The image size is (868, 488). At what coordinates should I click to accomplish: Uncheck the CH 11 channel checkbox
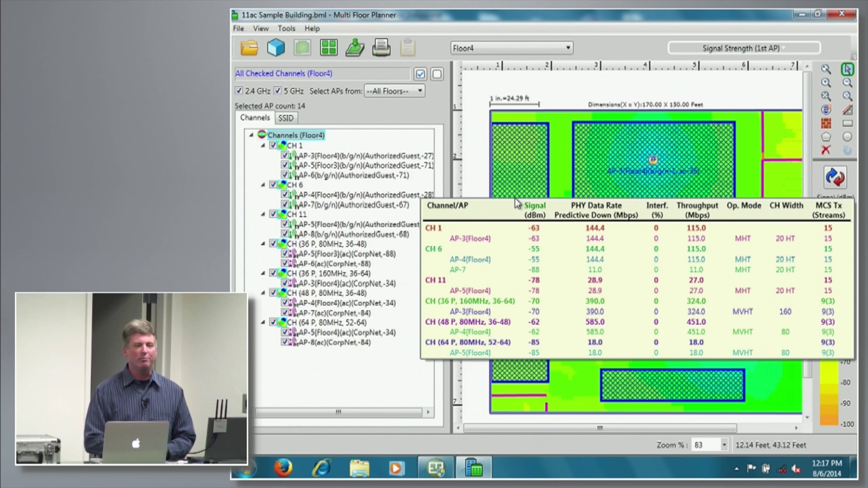click(273, 214)
